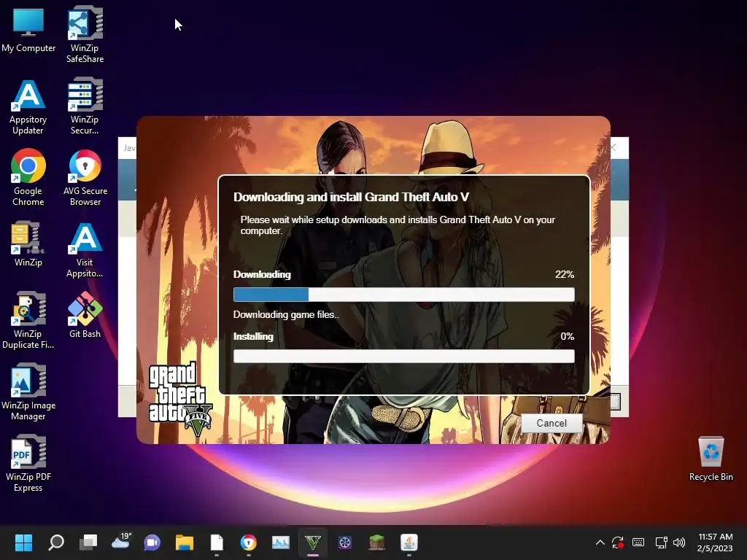Open WinZip Duplicate File Finder shortcut
Image resolution: width=747 pixels, height=560 pixels.
[x=28, y=321]
